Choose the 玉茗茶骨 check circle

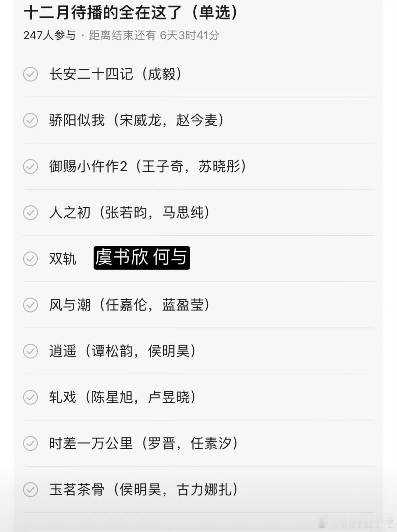tap(30, 489)
